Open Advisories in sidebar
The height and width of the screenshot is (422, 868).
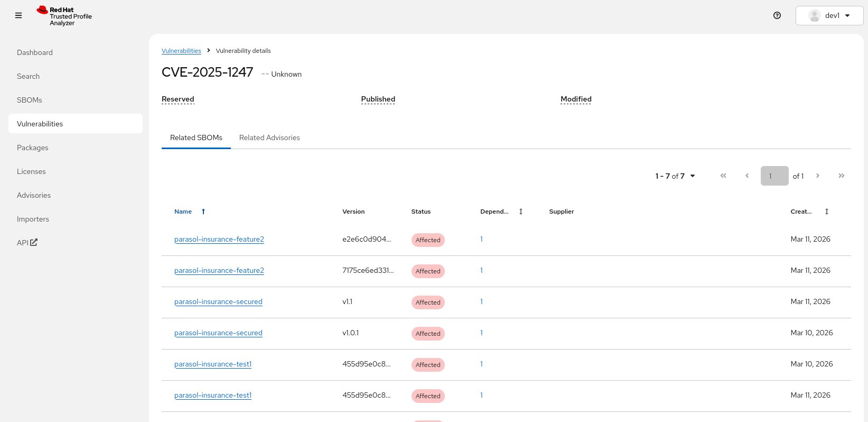[76, 195]
